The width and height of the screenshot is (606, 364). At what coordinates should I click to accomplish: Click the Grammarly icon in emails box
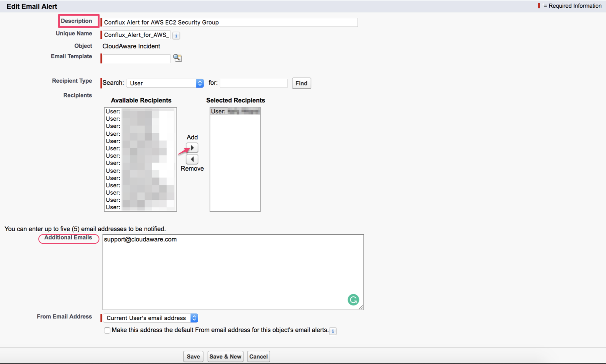point(353,300)
